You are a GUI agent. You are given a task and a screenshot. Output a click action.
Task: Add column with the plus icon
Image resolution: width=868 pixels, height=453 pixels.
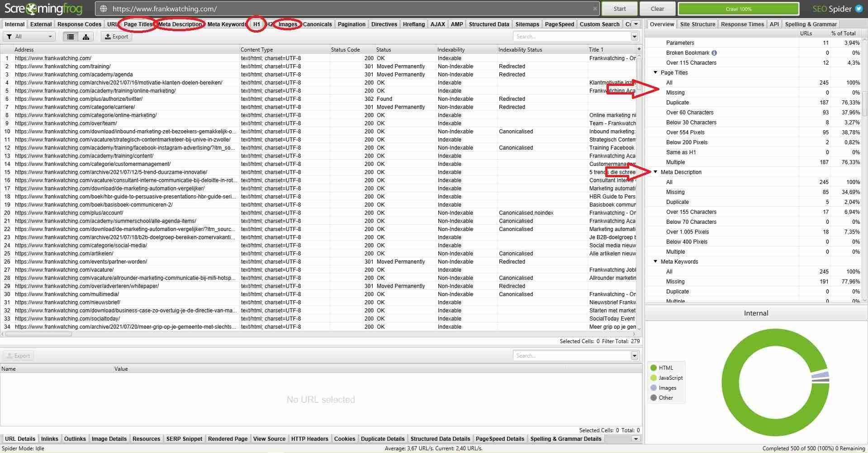pyautogui.click(x=639, y=49)
